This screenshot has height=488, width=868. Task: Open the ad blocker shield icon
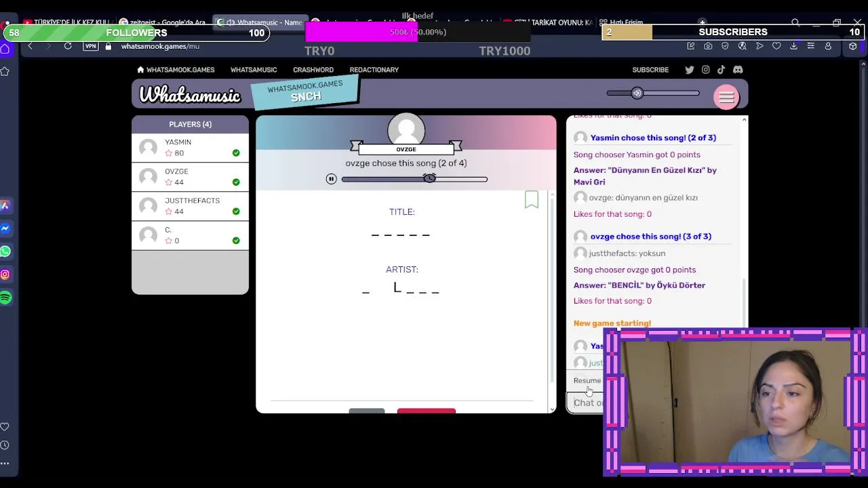(726, 46)
